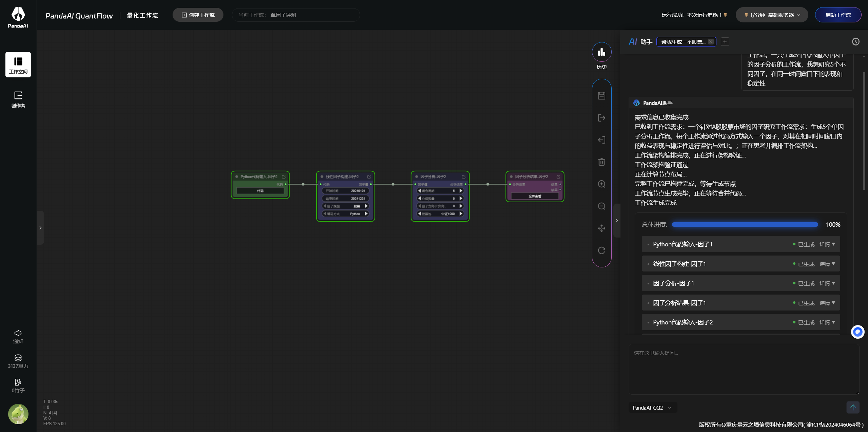The image size is (868, 432).
Task: Toggle status dot on 因子分析-因子2 node
Action: (x=416, y=177)
